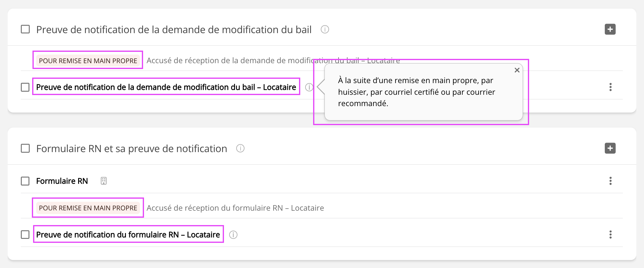Open three-dot menu for RN notification Locataire row
Image resolution: width=644 pixels, height=268 pixels.
[x=610, y=235]
